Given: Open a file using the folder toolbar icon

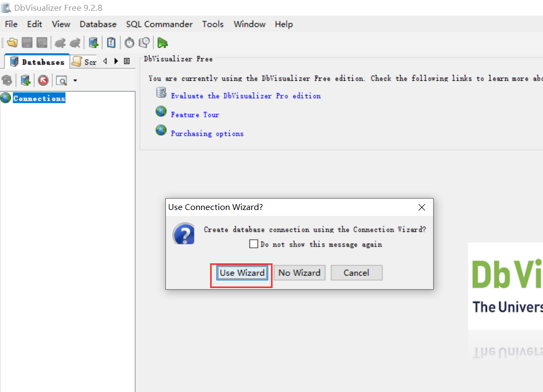Looking at the screenshot, I should [x=12, y=43].
